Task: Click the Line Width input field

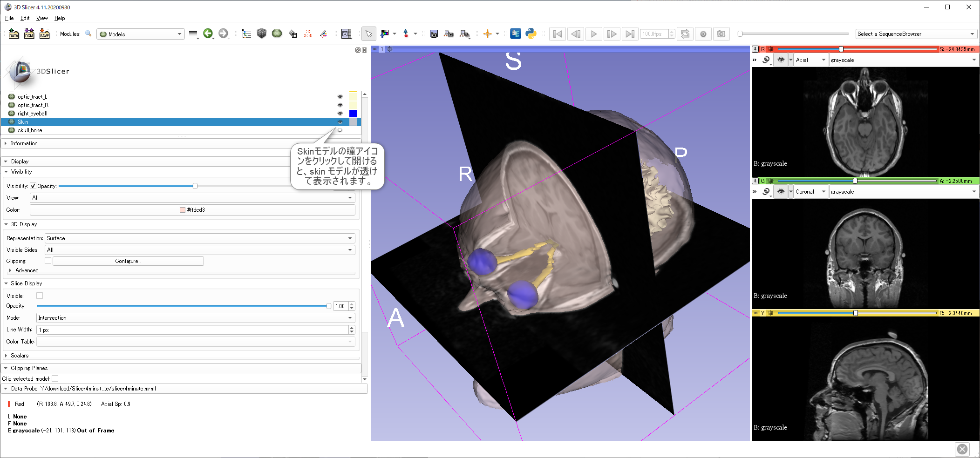Action: [192, 330]
